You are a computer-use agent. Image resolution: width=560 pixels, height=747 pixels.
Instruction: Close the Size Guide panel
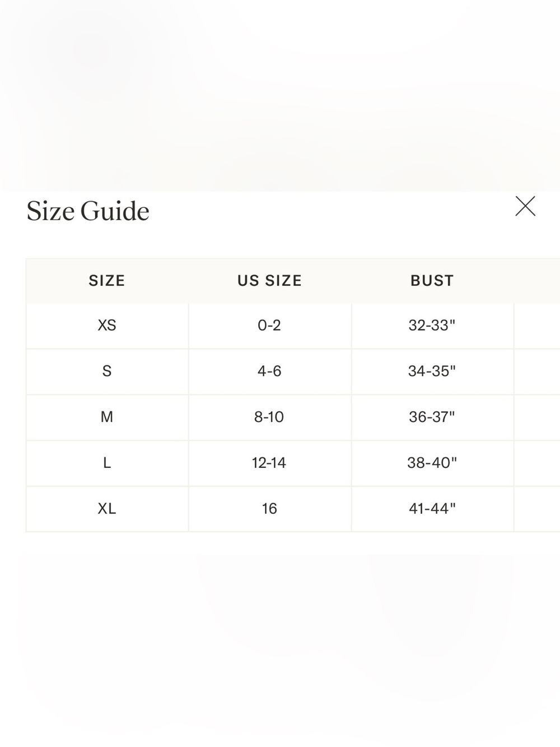click(x=525, y=206)
